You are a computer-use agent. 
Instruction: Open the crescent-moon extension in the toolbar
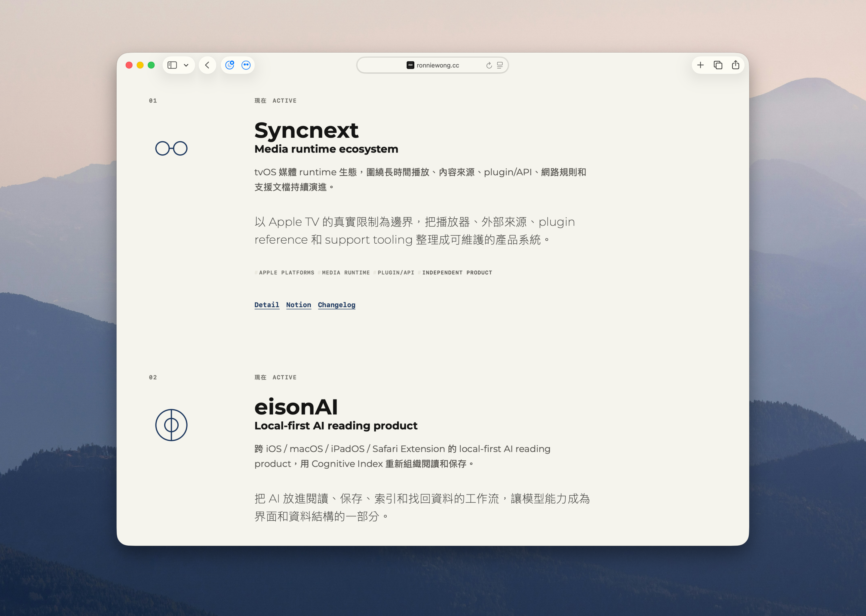(x=230, y=65)
